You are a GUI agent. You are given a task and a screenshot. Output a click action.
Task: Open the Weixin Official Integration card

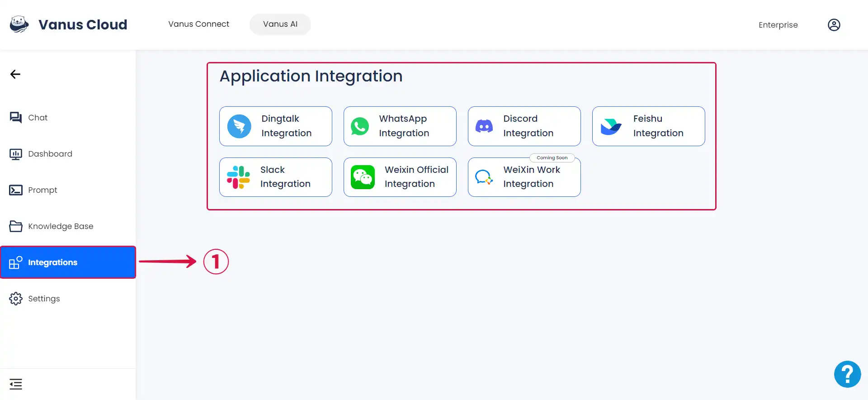pos(400,177)
